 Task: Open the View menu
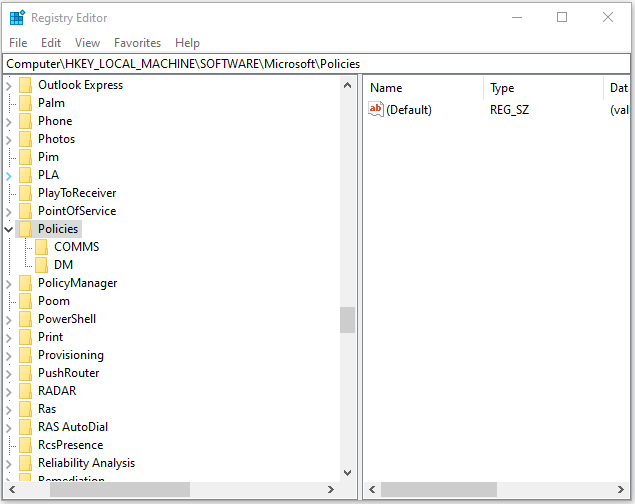click(x=87, y=43)
